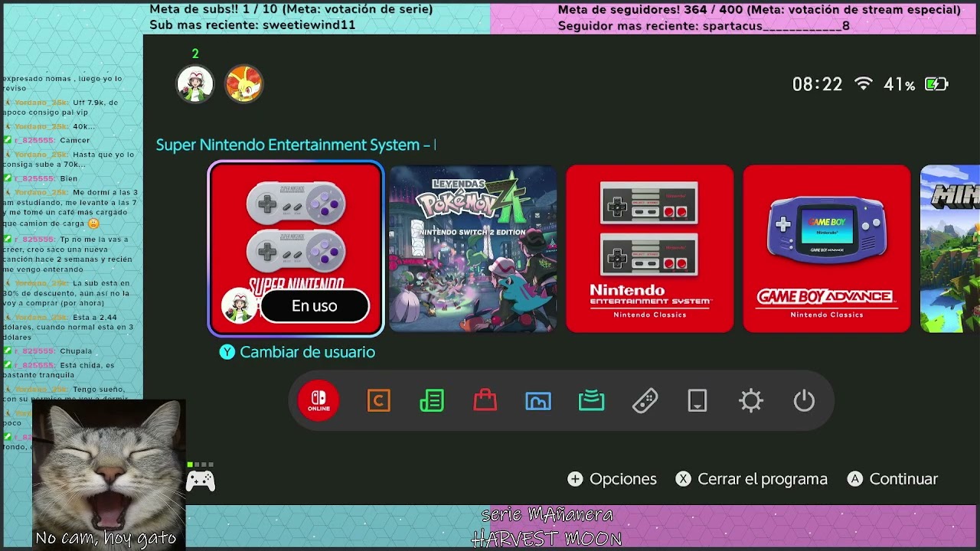
Task: Click Continuar
Action: pyautogui.click(x=903, y=479)
